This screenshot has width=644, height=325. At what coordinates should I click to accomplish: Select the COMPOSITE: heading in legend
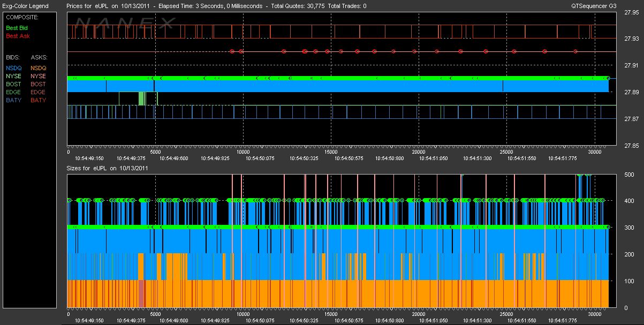click(x=21, y=17)
